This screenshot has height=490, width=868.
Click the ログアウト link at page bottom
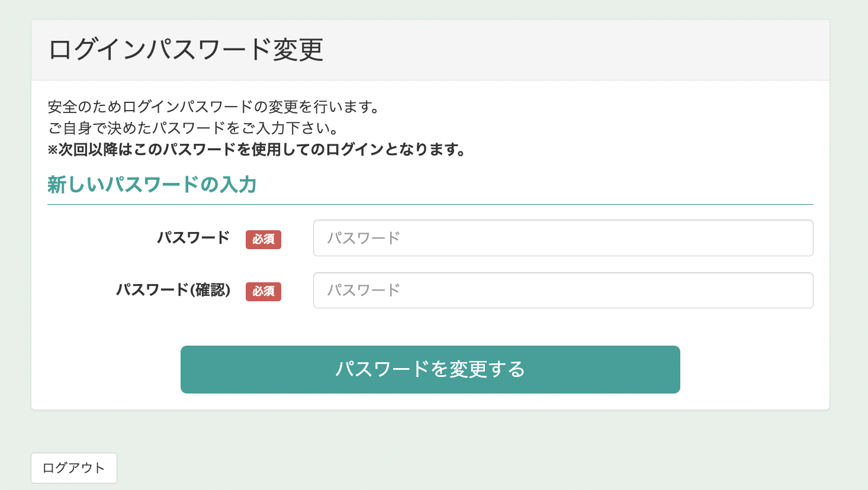(73, 468)
